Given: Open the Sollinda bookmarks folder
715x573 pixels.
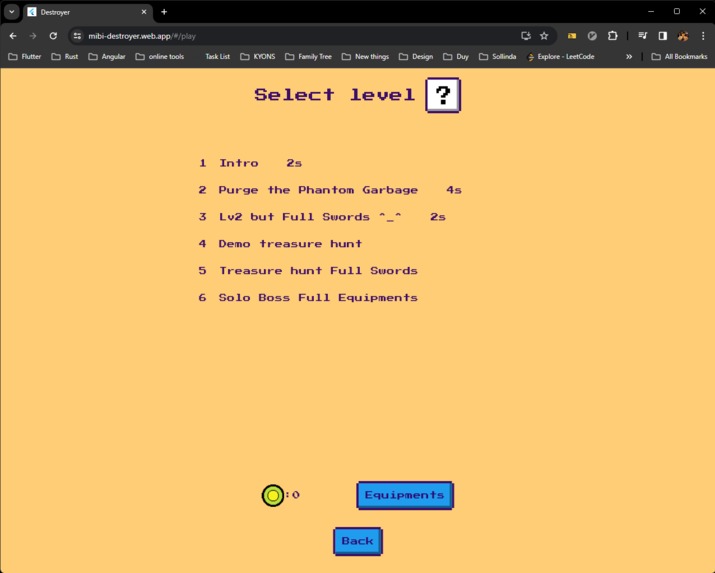Looking at the screenshot, I should tap(497, 57).
